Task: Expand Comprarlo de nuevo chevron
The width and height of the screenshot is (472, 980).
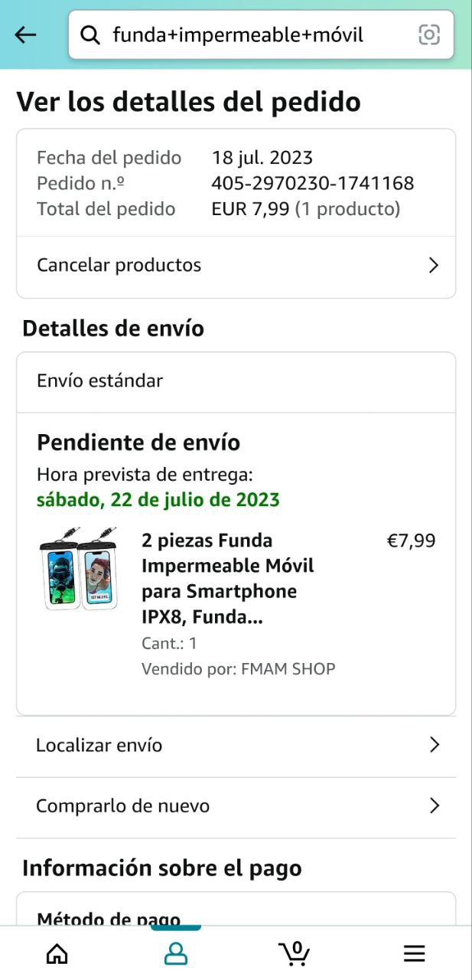Action: [x=434, y=805]
